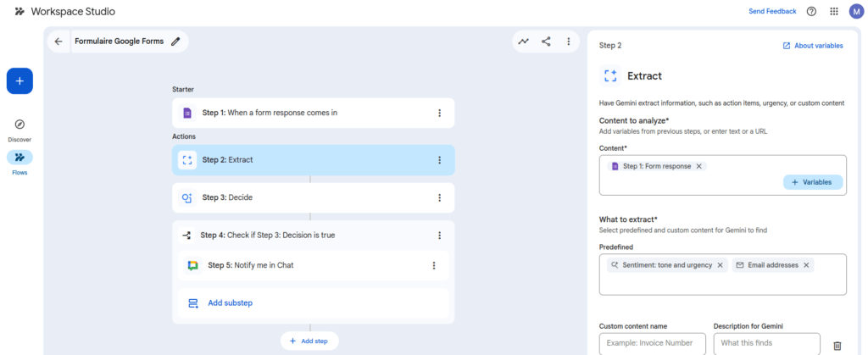868x355 pixels.
Task: Open Step 1 three-dot options menu
Action: pos(440,113)
